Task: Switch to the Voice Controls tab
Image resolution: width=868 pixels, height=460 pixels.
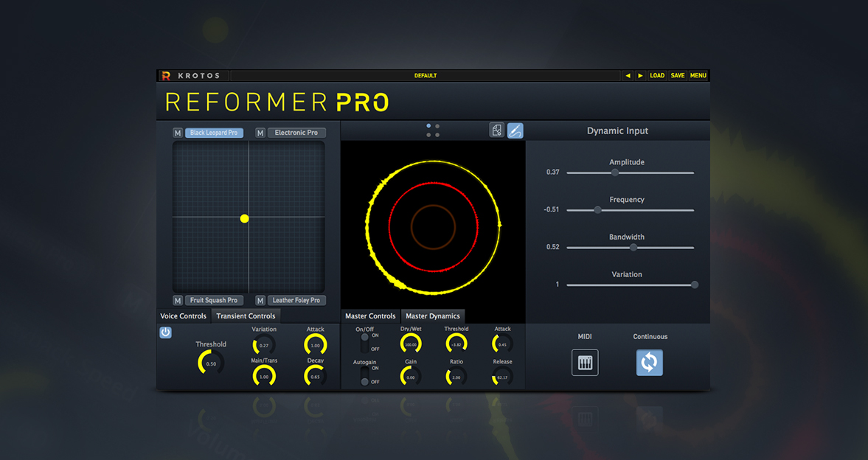Action: [x=183, y=316]
